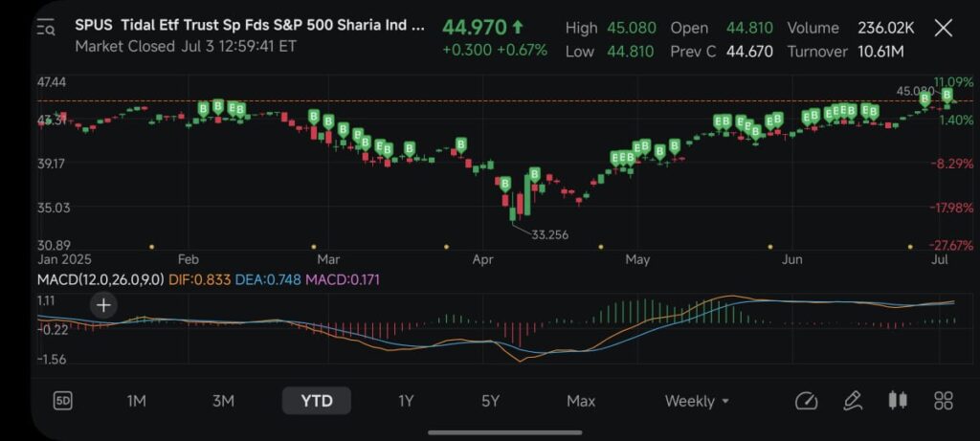Close the full-screen chart view
The width and height of the screenshot is (980, 441).
point(943,28)
